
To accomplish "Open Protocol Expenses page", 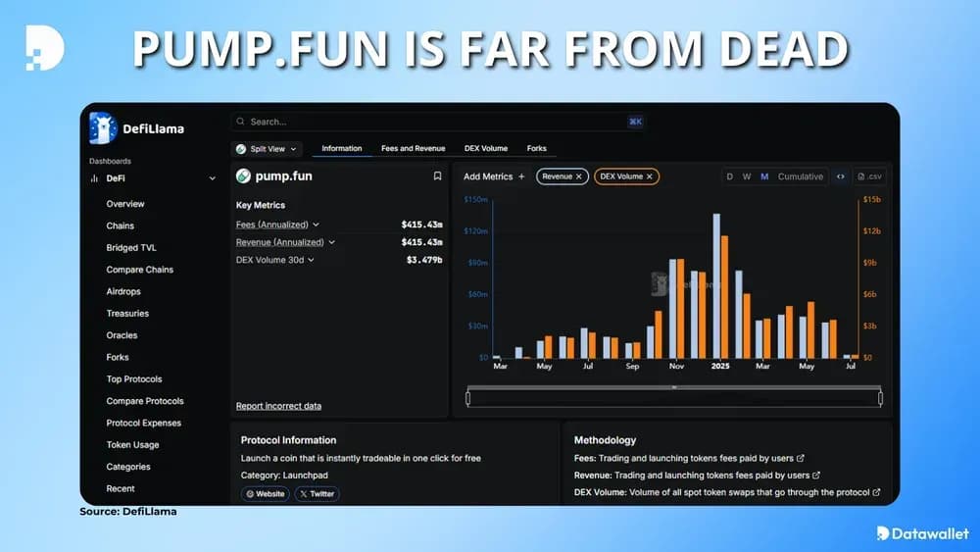I will (144, 423).
